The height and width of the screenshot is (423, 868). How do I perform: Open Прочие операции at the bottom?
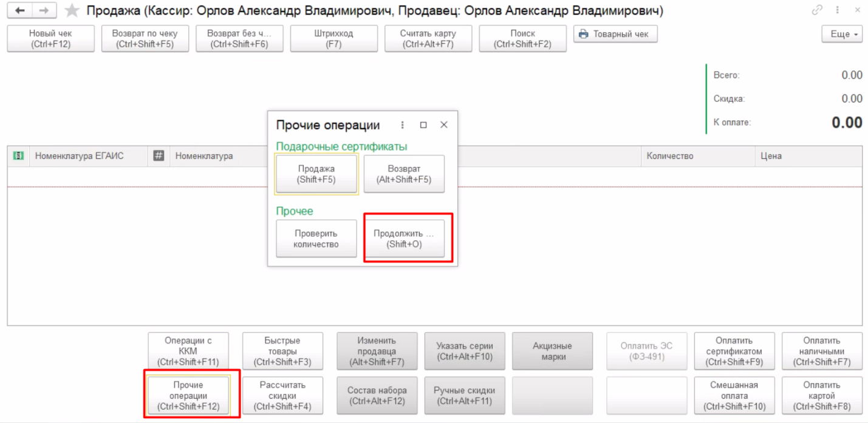coord(188,396)
